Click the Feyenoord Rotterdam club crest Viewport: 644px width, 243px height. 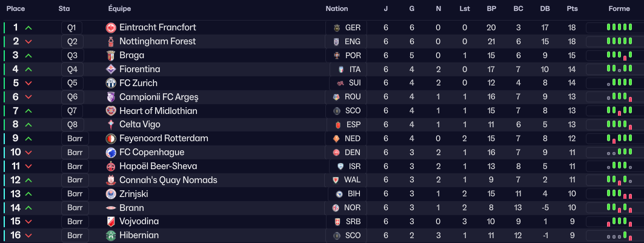(111, 139)
